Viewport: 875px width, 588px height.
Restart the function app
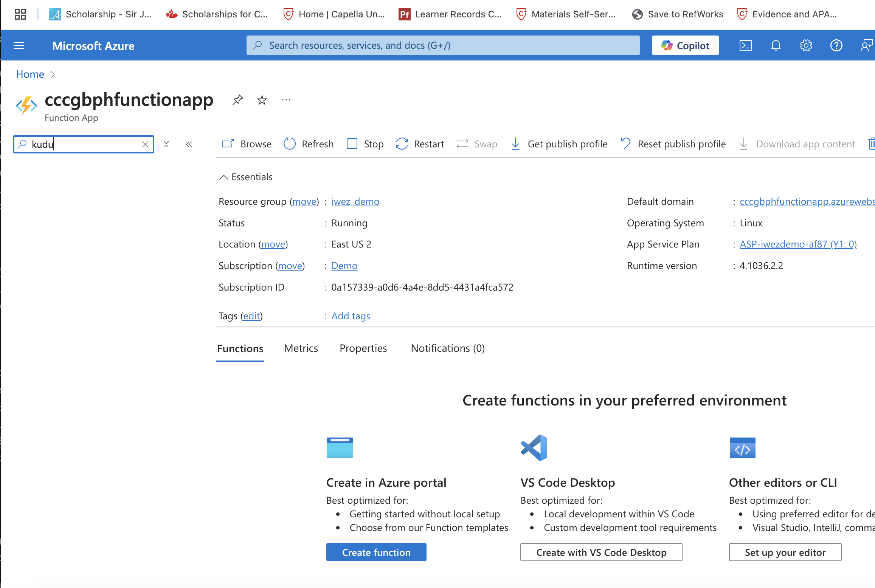tap(420, 144)
